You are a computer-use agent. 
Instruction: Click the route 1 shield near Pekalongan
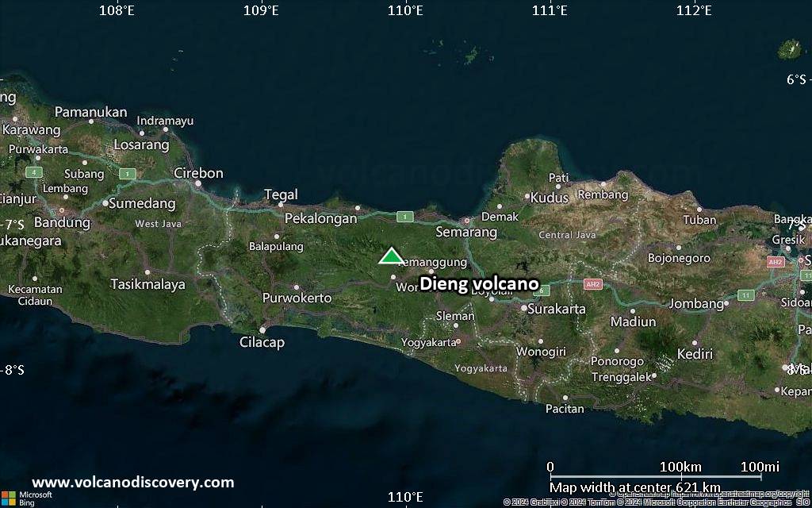(404, 215)
